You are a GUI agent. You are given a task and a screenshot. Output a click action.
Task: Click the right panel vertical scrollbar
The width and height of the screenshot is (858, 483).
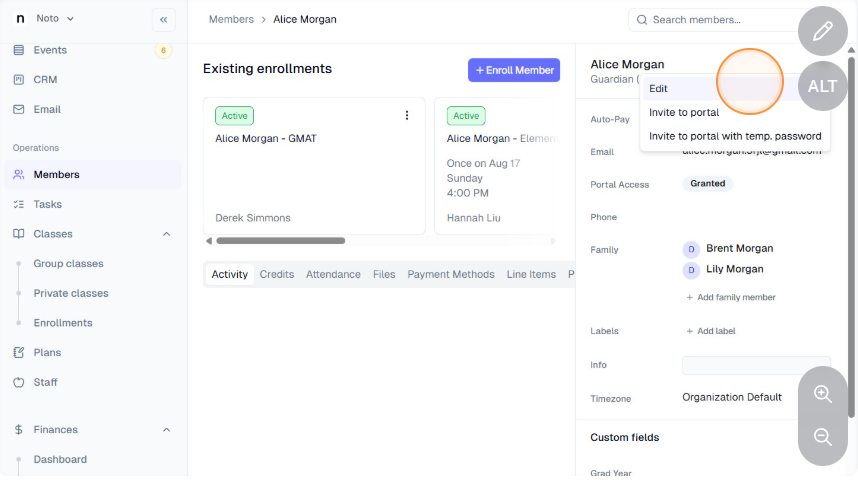tap(851, 235)
